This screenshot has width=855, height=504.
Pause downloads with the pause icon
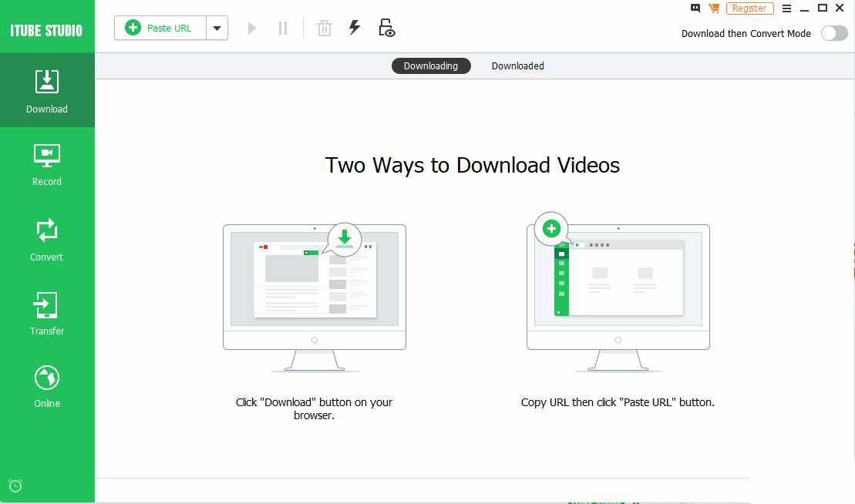pos(282,28)
